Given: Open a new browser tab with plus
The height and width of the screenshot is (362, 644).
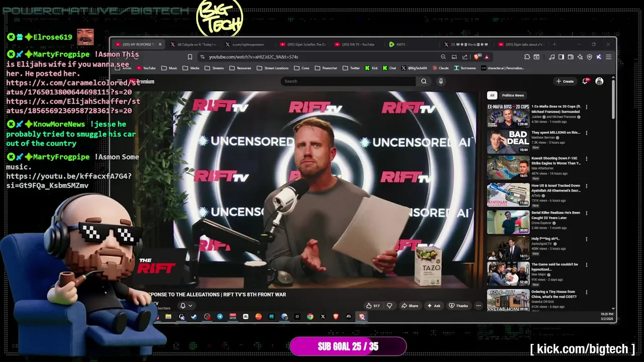Looking at the screenshot, I should 554,44.
